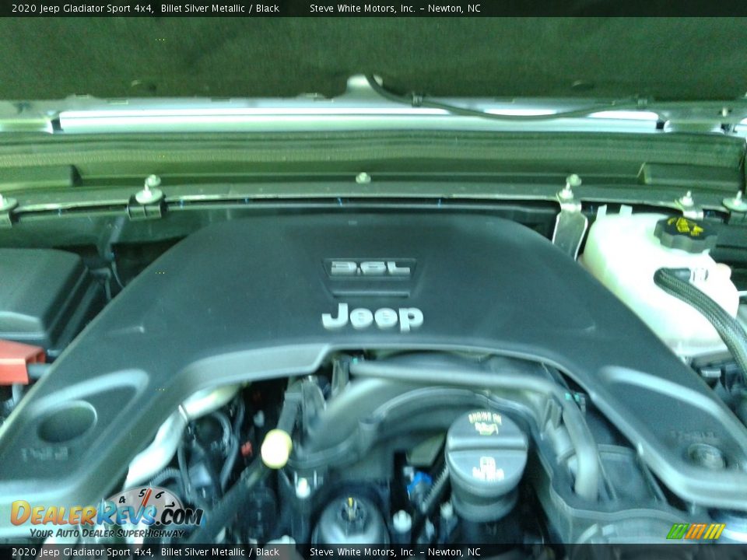The width and height of the screenshot is (747, 560).
Task: Click 'Your Auto Dealer SuperHighway' tagline text
Action: [x=107, y=534]
